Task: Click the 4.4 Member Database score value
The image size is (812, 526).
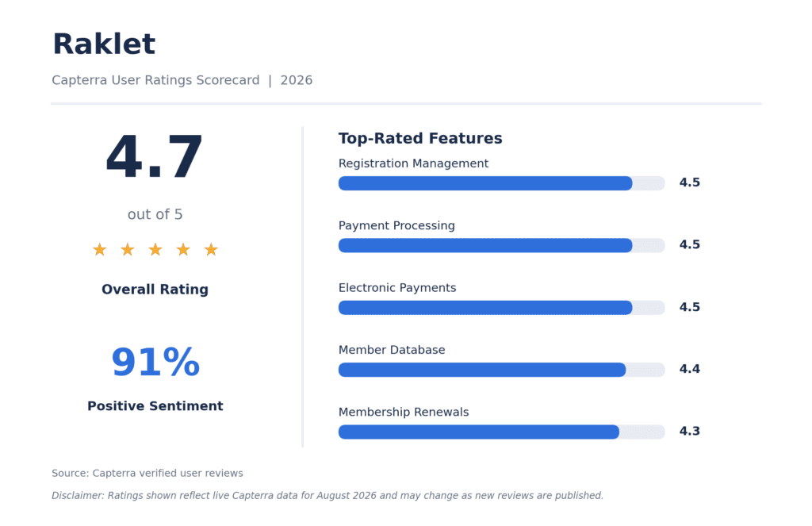Action: pyautogui.click(x=689, y=369)
